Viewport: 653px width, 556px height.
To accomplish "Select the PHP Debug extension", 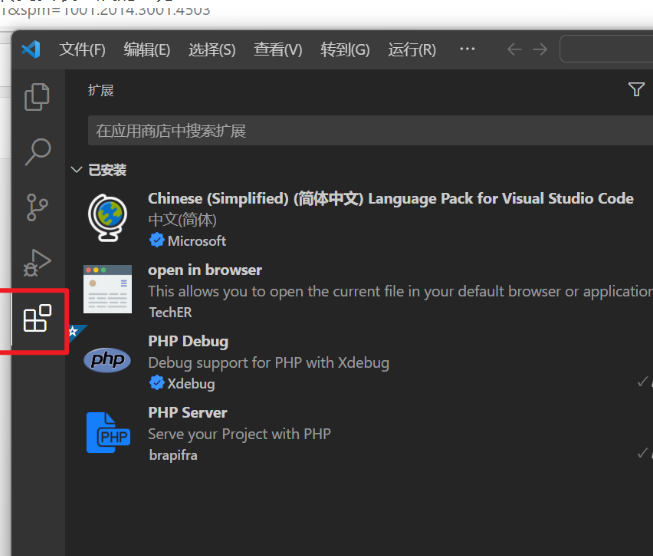I will click(188, 341).
